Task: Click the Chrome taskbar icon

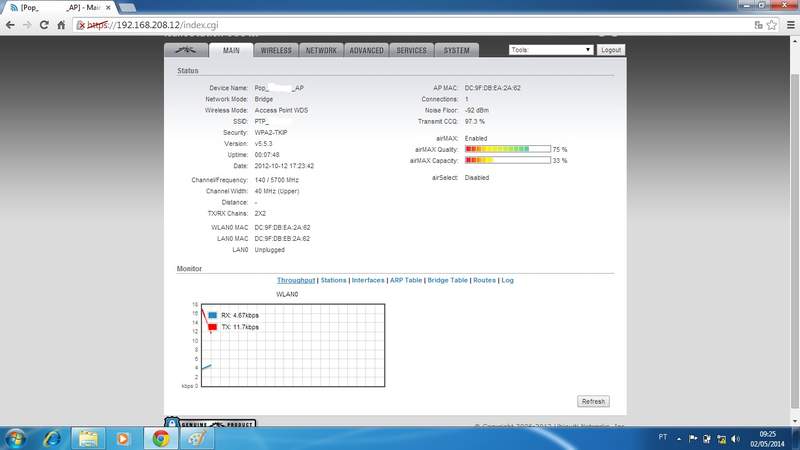Action: (x=161, y=438)
